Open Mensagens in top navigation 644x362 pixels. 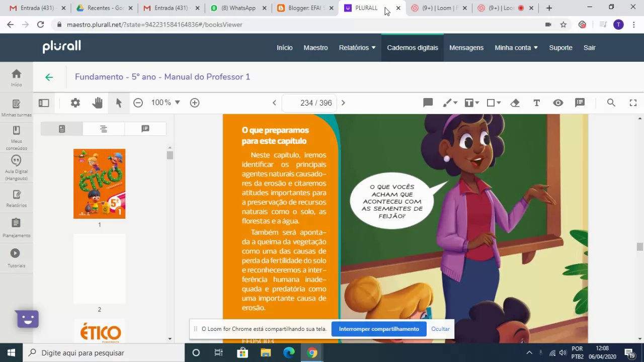click(466, 48)
